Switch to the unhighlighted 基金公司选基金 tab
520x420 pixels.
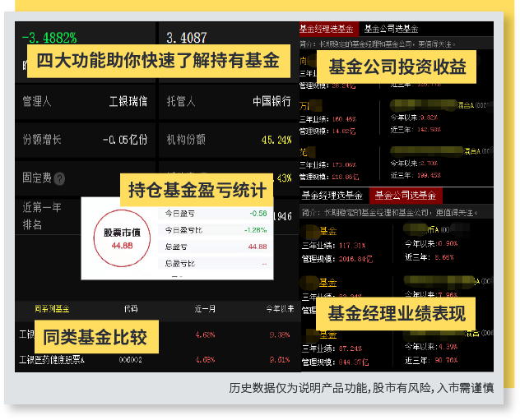[x=400, y=29]
